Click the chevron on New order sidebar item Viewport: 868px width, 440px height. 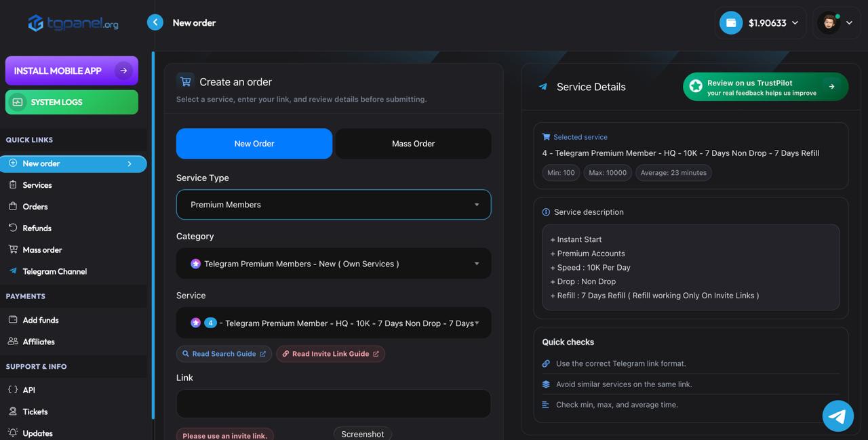pos(130,163)
